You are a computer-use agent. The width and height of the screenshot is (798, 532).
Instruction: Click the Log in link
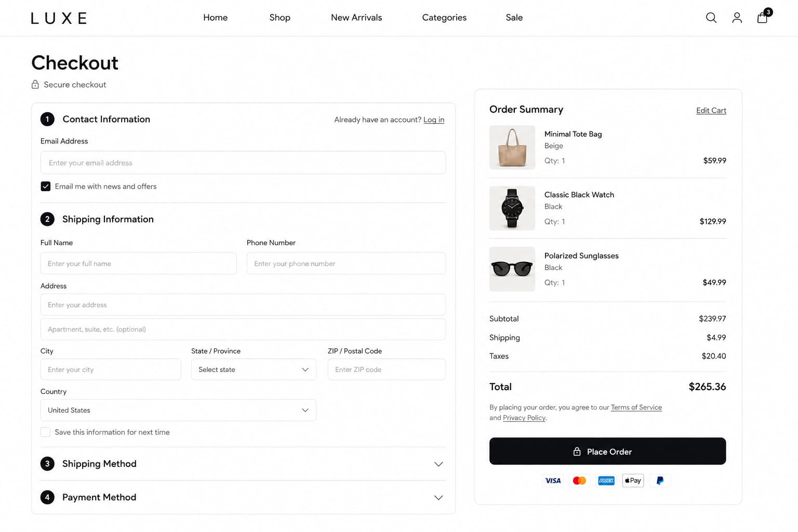(x=434, y=119)
